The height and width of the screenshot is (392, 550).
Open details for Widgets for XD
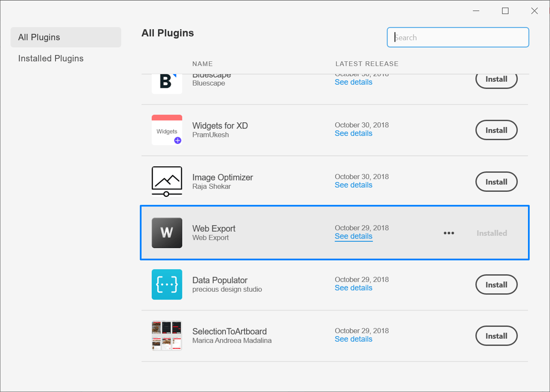click(x=353, y=133)
